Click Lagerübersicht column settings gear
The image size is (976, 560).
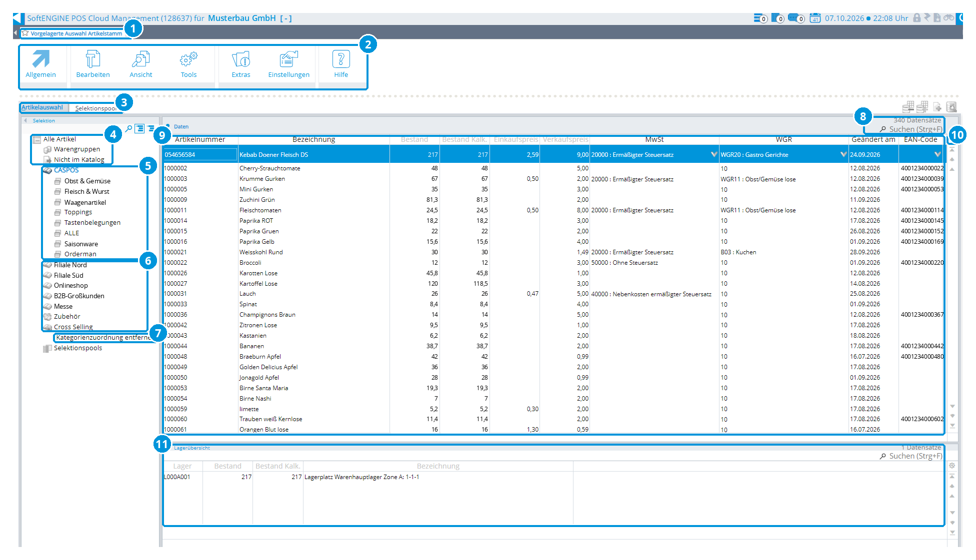tap(952, 465)
